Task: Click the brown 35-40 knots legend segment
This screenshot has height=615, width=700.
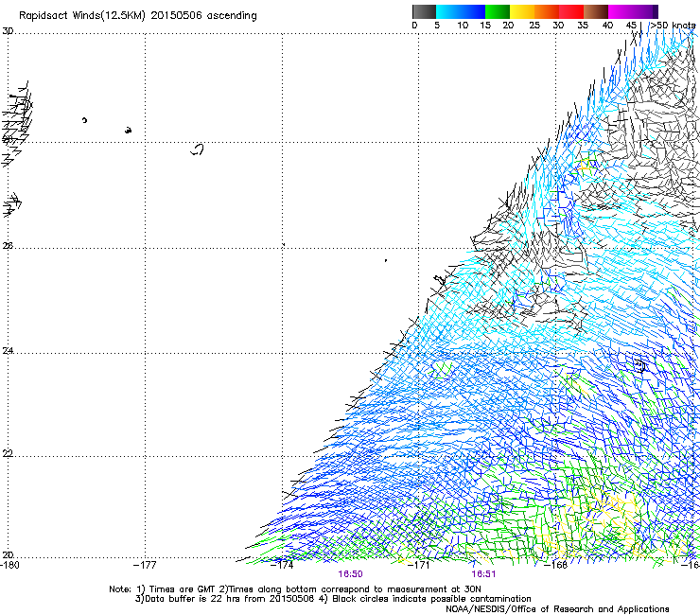Action: (x=596, y=11)
